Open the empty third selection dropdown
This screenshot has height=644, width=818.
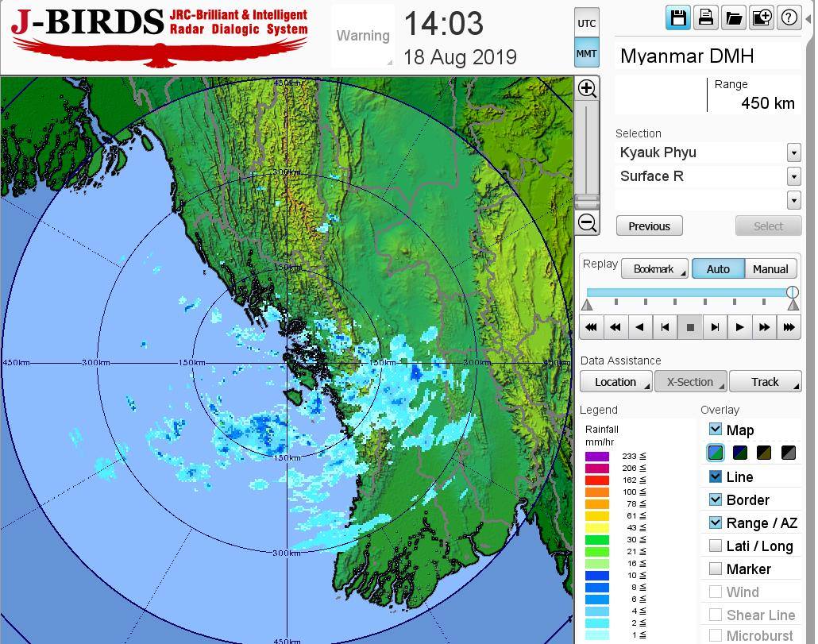[x=793, y=200]
